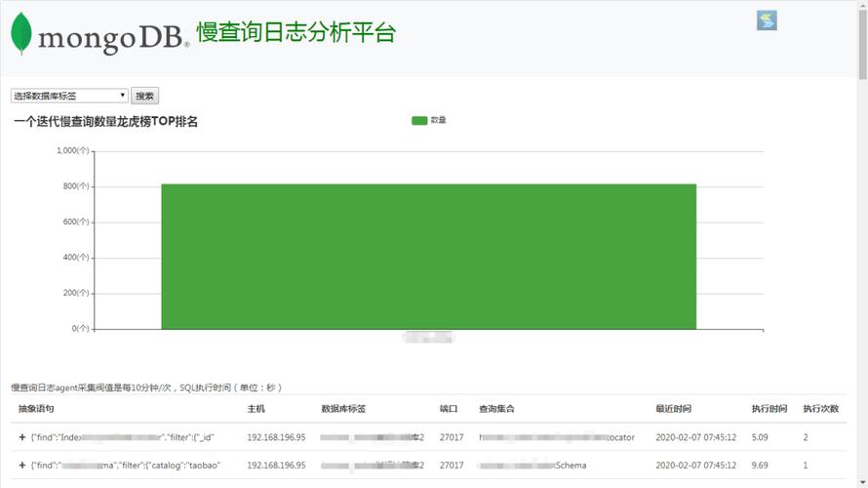Click the 查询集合 column header

click(x=496, y=409)
